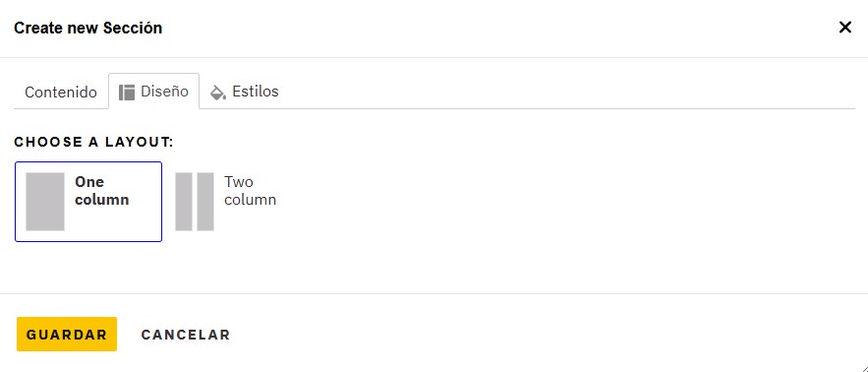Click the Diseño layout grid icon
The height and width of the screenshot is (372, 868).
tap(127, 93)
